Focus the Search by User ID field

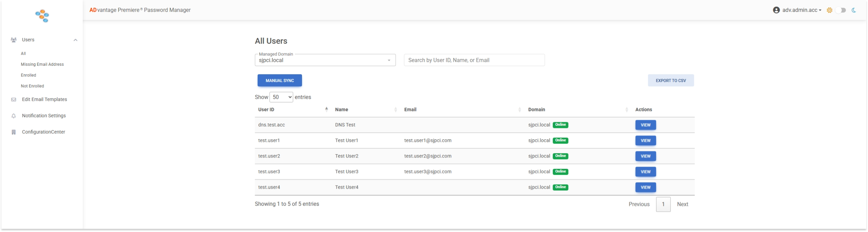tap(474, 60)
